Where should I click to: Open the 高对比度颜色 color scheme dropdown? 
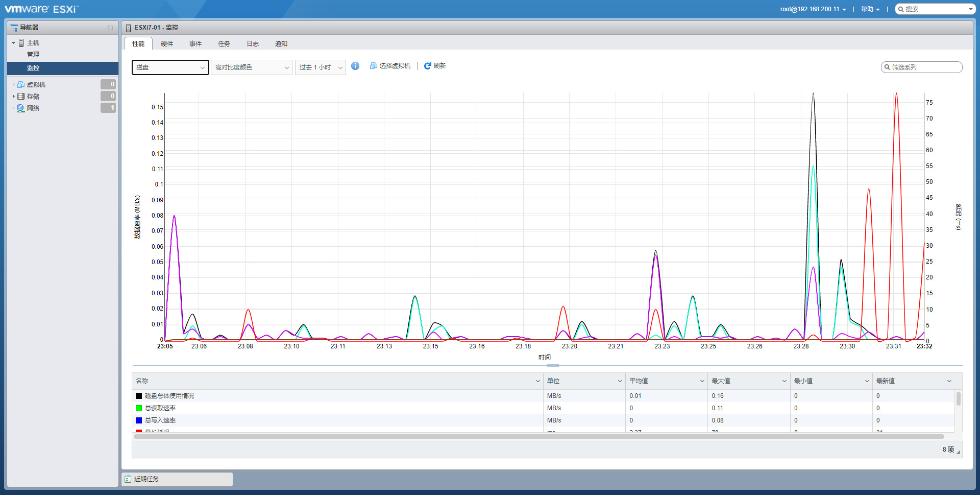click(252, 67)
